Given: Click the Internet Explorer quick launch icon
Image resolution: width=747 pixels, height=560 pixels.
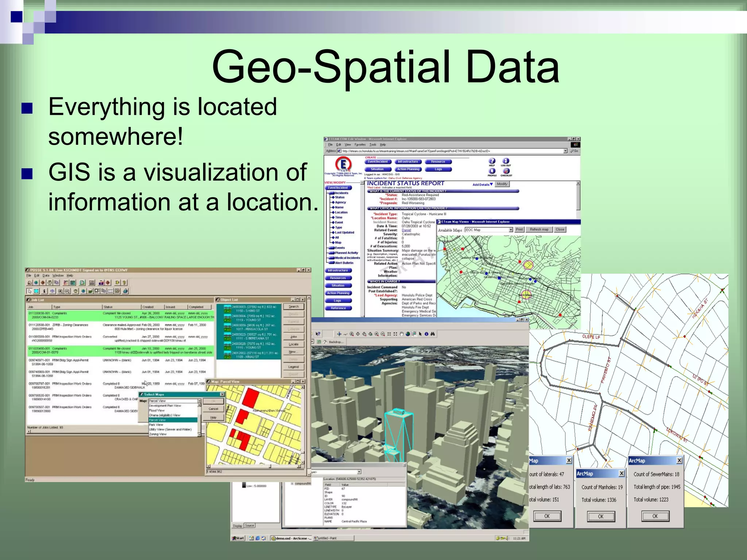Looking at the screenshot, I should (258, 538).
